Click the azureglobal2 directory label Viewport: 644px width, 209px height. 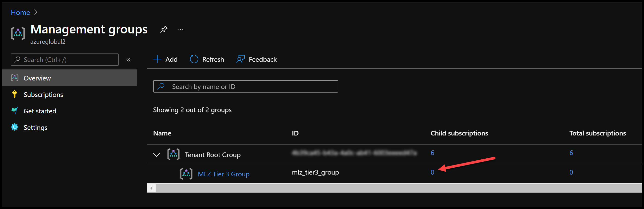[48, 42]
